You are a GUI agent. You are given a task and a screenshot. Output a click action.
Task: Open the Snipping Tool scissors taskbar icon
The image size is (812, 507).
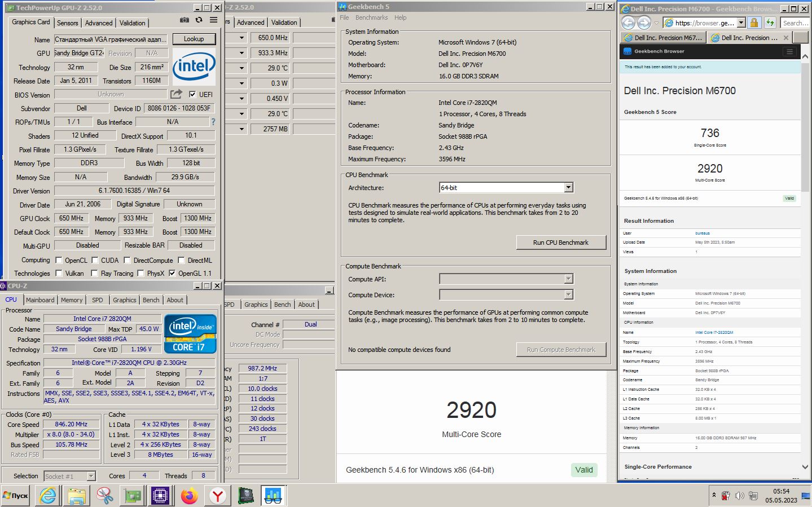[104, 496]
